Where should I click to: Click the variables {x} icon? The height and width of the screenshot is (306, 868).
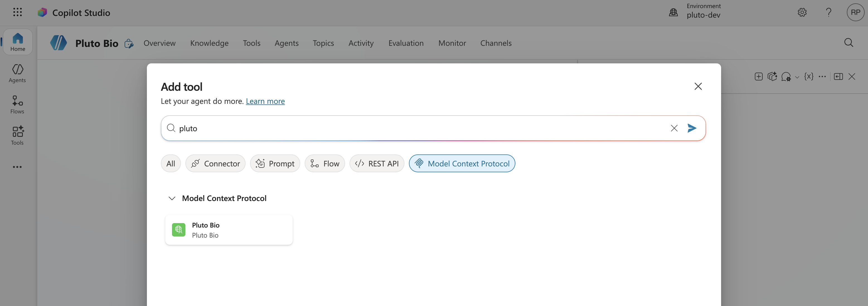[x=809, y=76]
